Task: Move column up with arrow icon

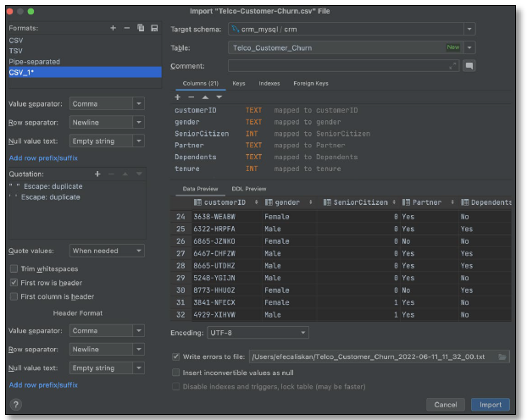Action: click(205, 97)
